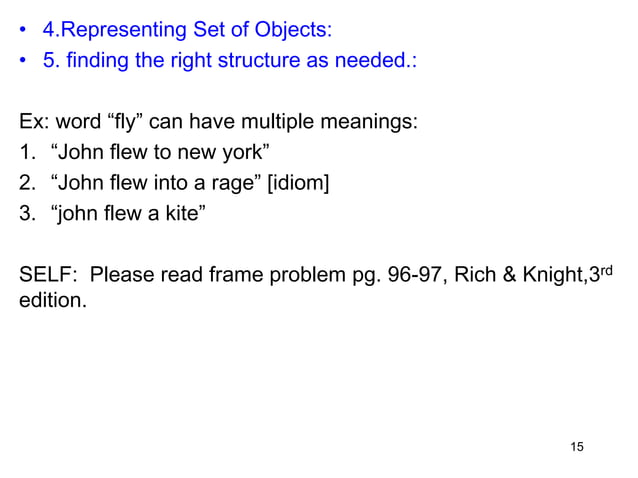Screen dimensions: 638x478
Task: Click list number 1.
Action: 27,152
